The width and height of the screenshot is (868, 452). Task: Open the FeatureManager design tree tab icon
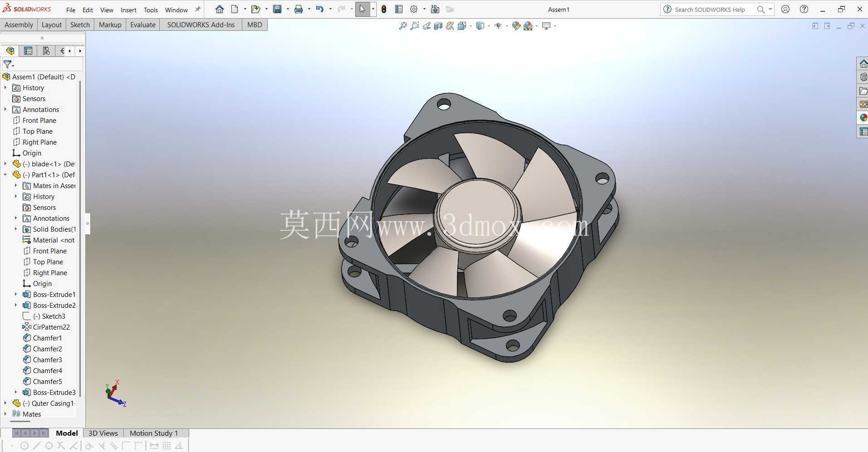(x=10, y=51)
